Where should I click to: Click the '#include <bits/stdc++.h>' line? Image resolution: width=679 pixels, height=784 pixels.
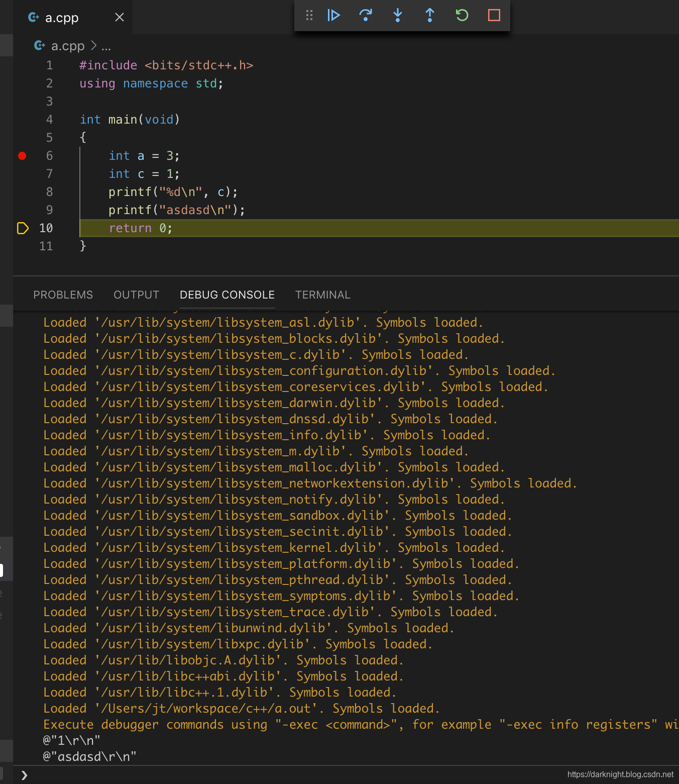(166, 65)
